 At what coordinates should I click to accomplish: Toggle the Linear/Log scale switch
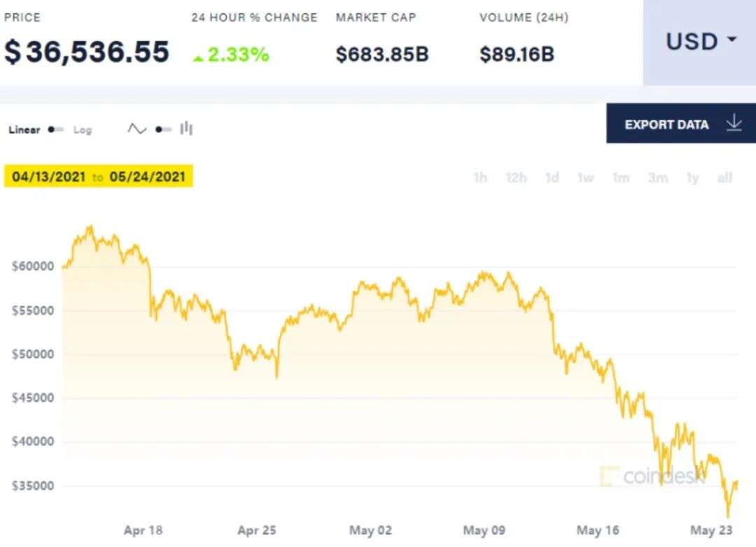[56, 130]
